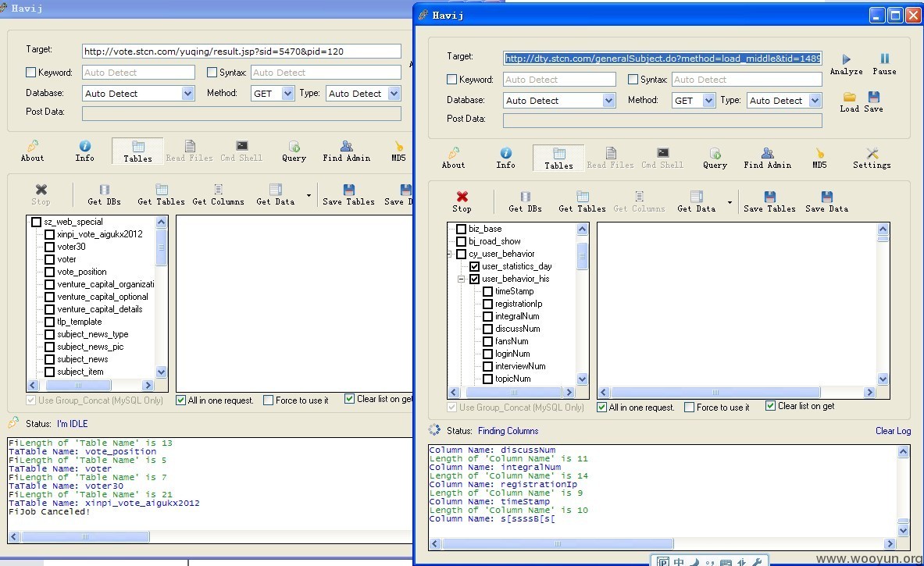The image size is (924, 566).
Task: Toggle Keyword checkbox in right window
Action: tap(452, 79)
